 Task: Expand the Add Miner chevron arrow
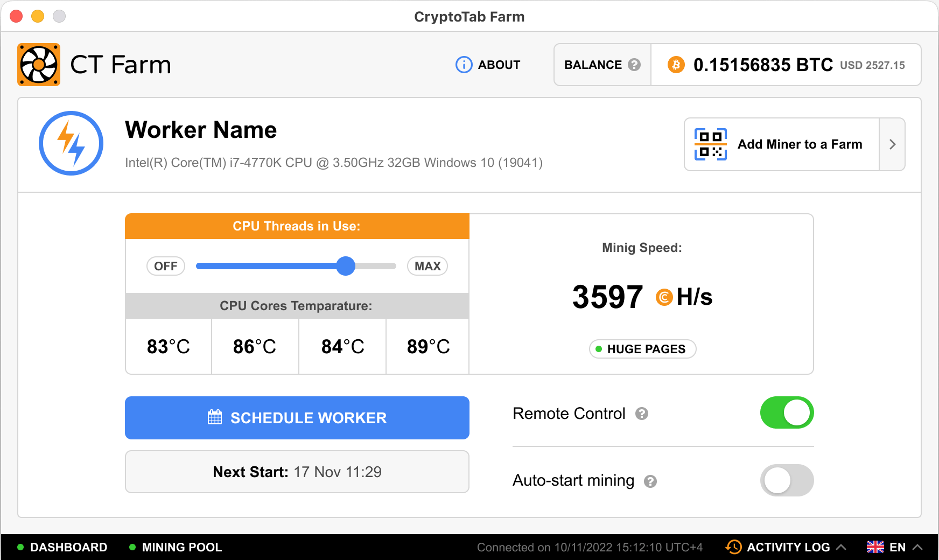click(x=892, y=144)
